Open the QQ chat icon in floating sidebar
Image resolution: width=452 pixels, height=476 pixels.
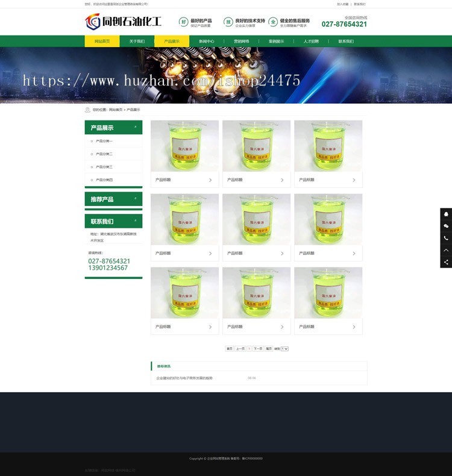coord(446,214)
